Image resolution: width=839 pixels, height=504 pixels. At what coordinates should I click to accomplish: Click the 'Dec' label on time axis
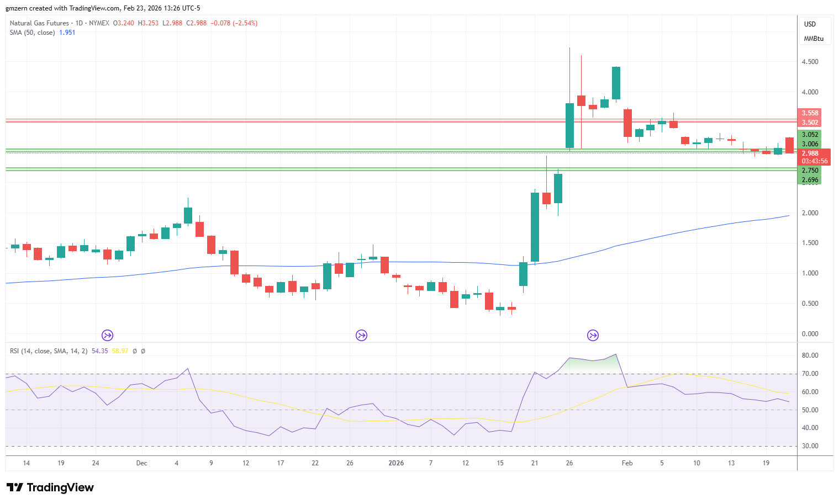[142, 463]
